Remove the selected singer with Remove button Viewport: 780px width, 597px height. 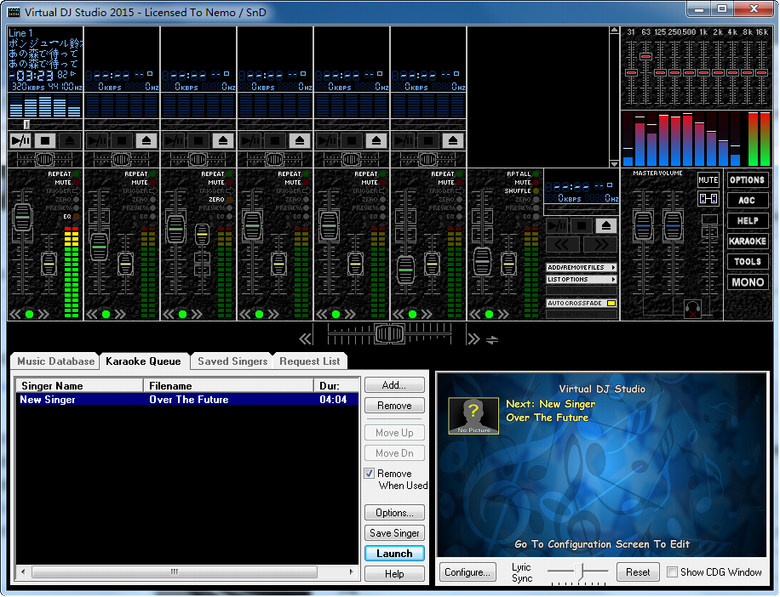[394, 405]
